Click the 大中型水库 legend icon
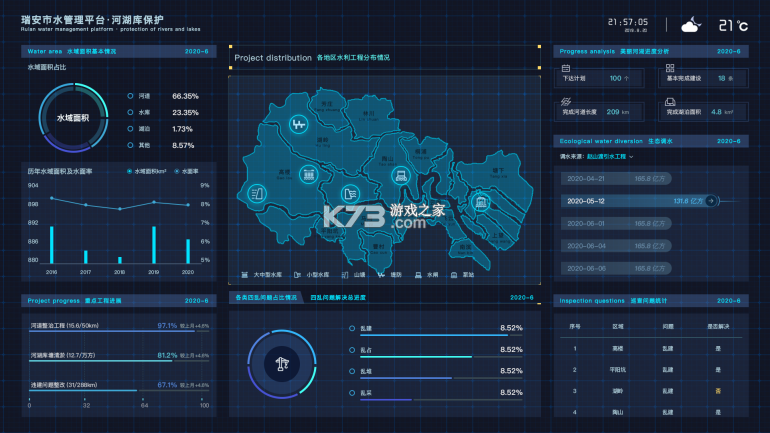The height and width of the screenshot is (433, 770). pyautogui.click(x=245, y=275)
